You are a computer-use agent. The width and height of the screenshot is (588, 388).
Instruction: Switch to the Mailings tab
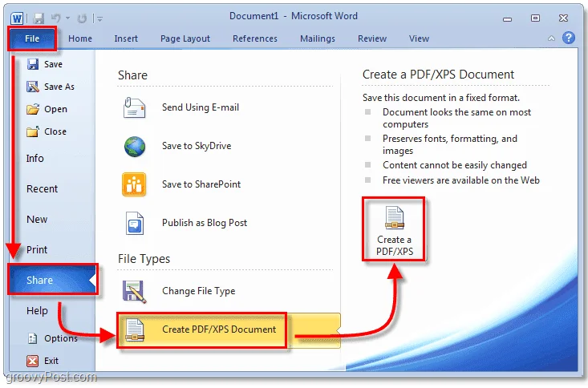click(x=318, y=38)
